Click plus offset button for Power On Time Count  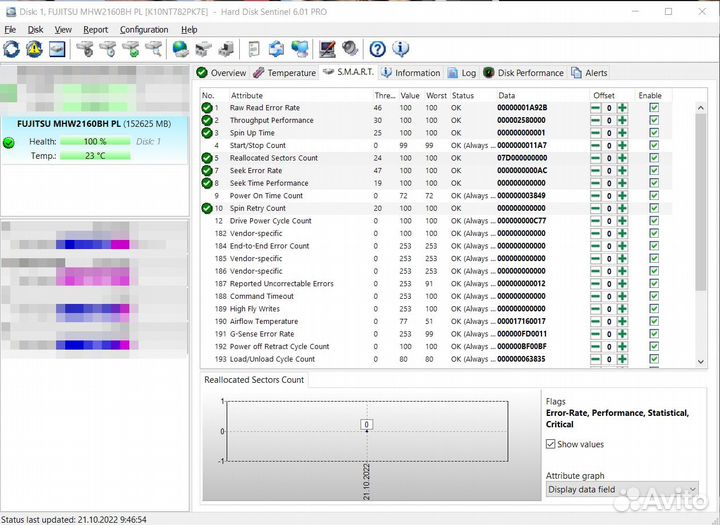pyautogui.click(x=622, y=196)
